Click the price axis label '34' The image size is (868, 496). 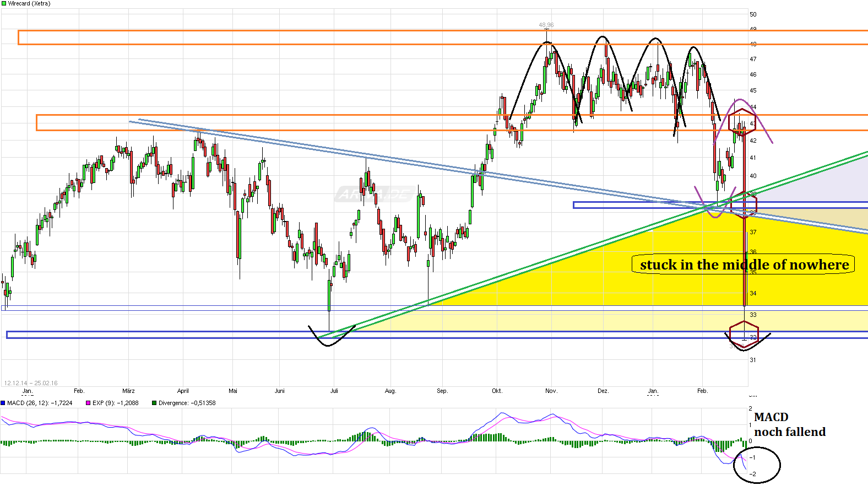tap(753, 293)
